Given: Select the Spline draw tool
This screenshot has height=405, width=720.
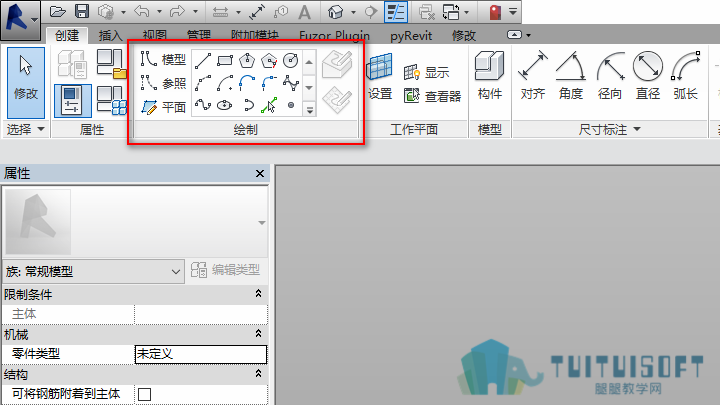Looking at the screenshot, I should [291, 83].
